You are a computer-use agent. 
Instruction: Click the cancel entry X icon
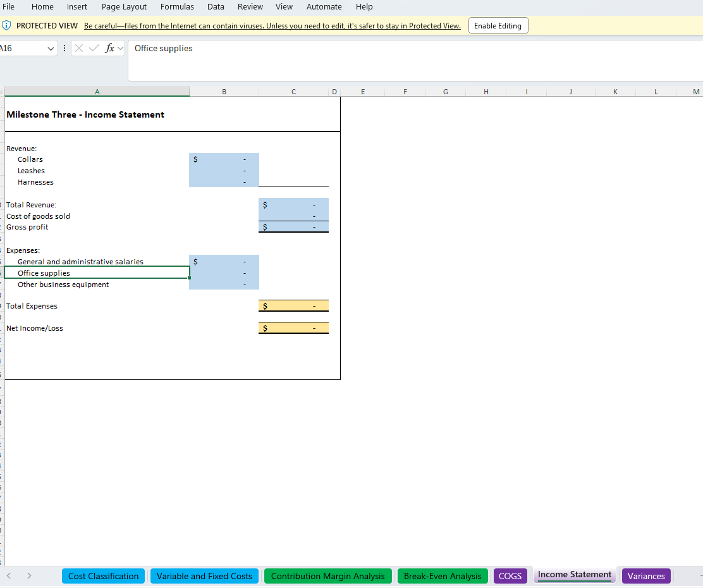pos(79,48)
